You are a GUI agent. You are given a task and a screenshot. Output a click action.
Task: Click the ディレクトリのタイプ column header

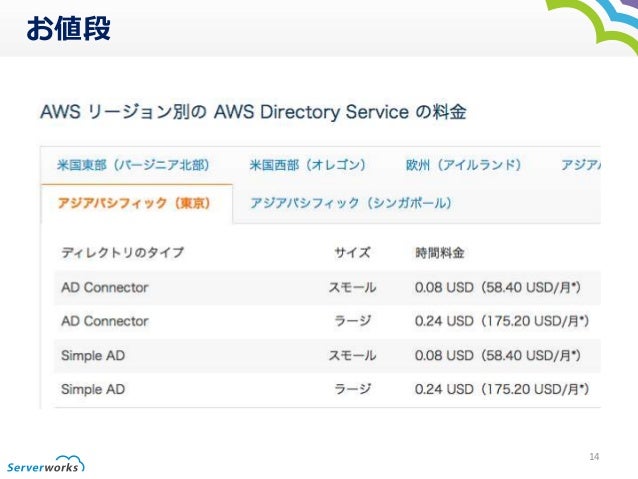click(122, 253)
